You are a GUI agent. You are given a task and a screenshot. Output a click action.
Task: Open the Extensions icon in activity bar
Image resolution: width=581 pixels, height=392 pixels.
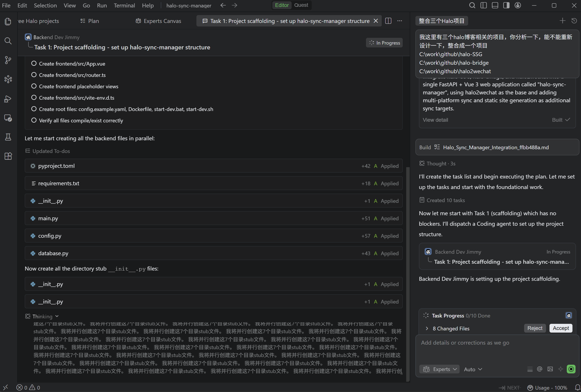[8, 156]
